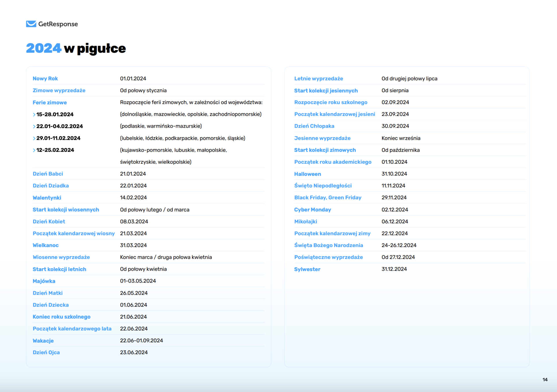Click the chevron beside 15-28.01.2024
The height and width of the screenshot is (392, 557).
34,115
